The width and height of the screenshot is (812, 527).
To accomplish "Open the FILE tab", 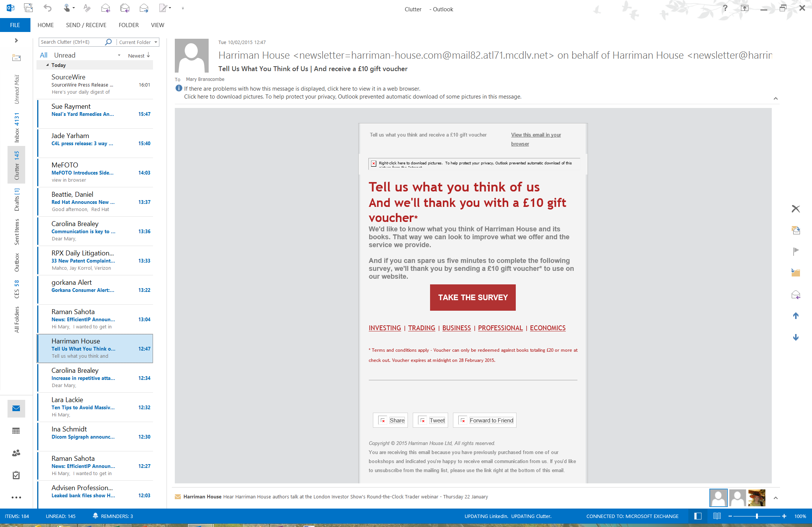I will click(15, 25).
